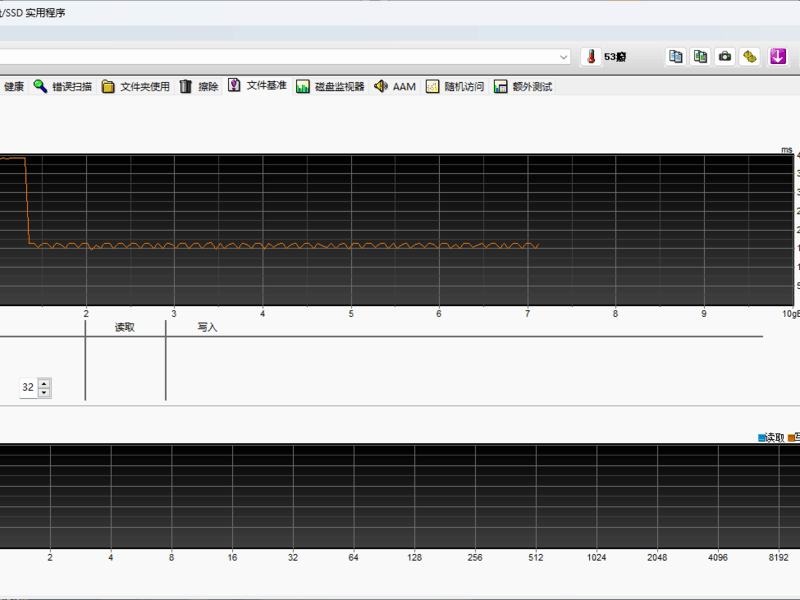
Task: Copy text info using first clipboard icon
Action: [676, 56]
